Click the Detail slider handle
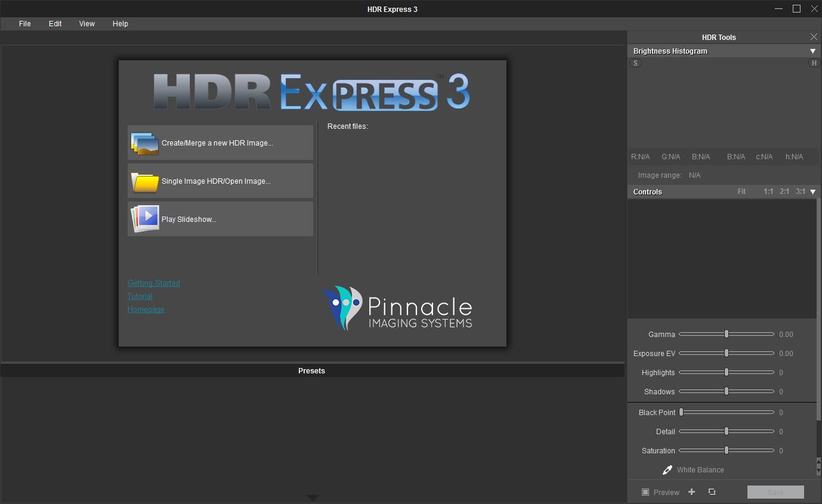 [x=727, y=432]
